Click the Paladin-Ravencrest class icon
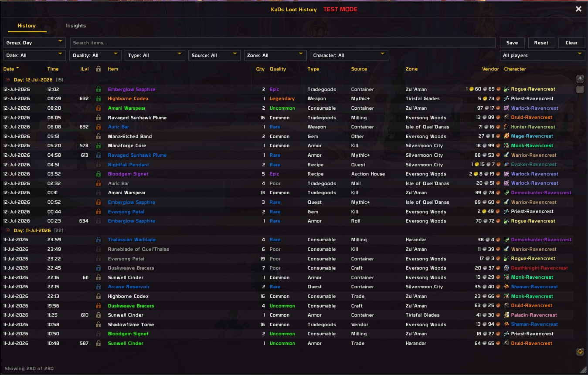The height and width of the screenshot is (375, 588). click(x=506, y=315)
